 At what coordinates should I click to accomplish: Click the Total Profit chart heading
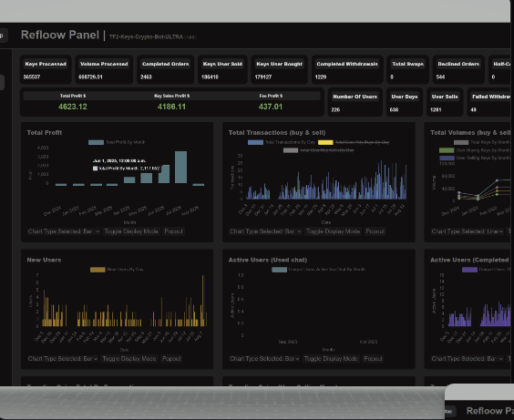[x=45, y=132]
